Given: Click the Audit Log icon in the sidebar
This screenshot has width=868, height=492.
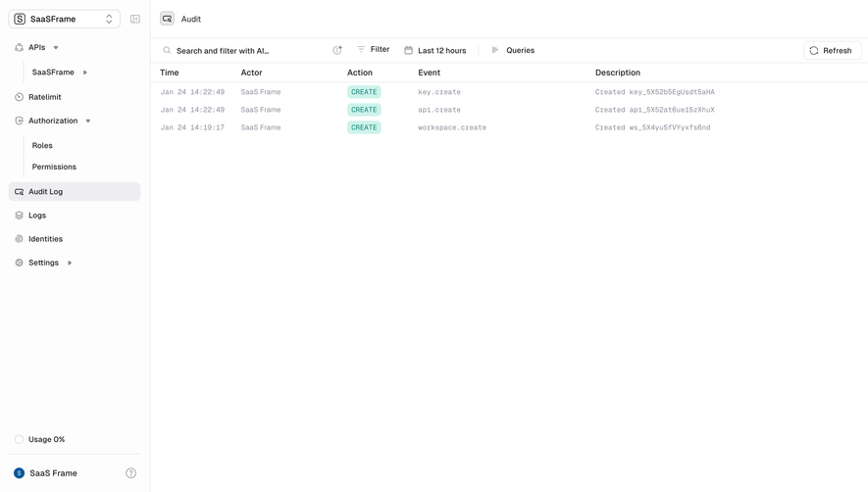Looking at the screenshot, I should [x=19, y=191].
